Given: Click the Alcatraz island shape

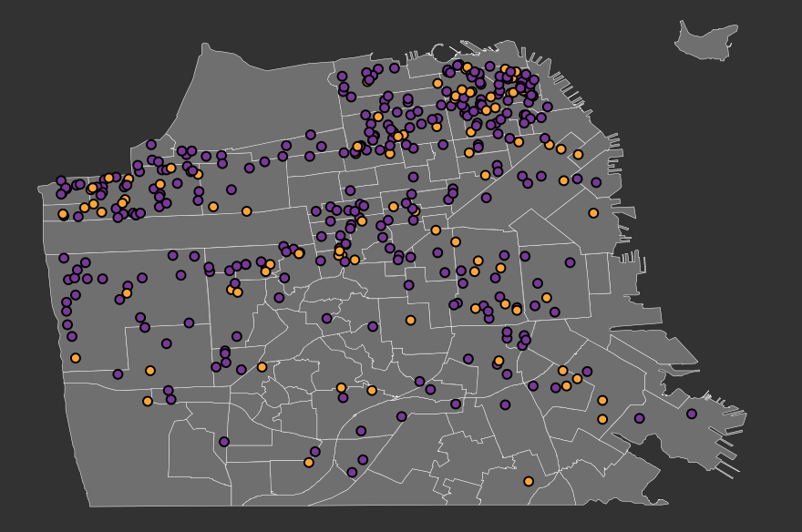Looking at the screenshot, I should pos(705,41).
